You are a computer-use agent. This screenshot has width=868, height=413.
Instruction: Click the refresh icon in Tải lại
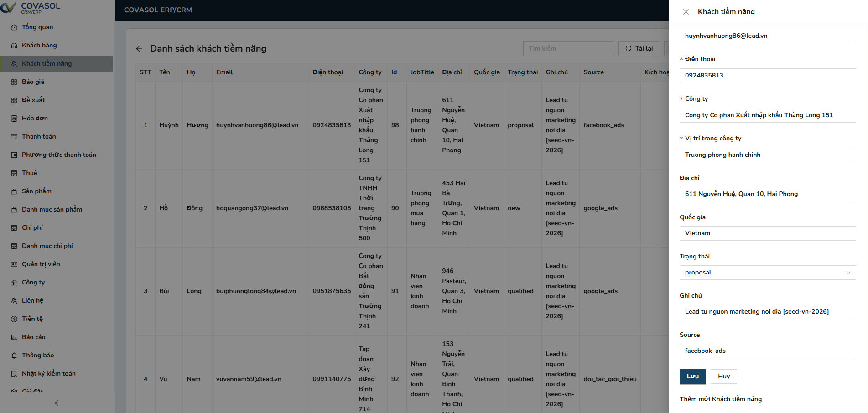click(x=628, y=48)
